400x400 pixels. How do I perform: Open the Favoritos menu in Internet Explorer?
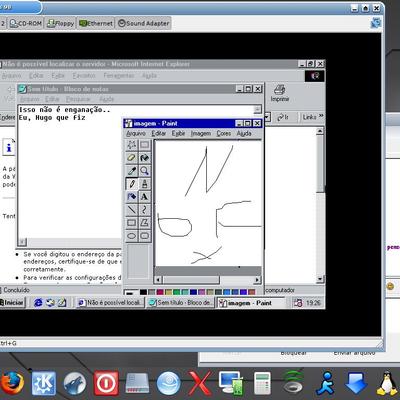(84, 76)
